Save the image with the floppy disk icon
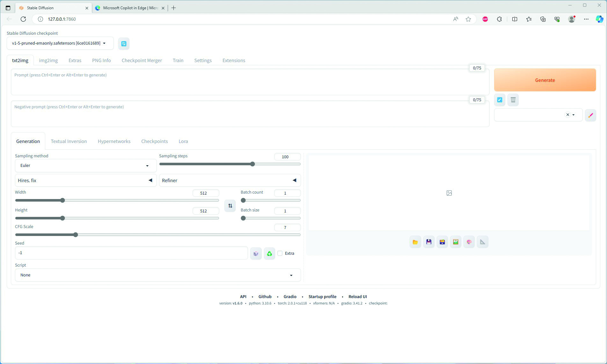Screen dimensions: 607x364 coord(429,242)
